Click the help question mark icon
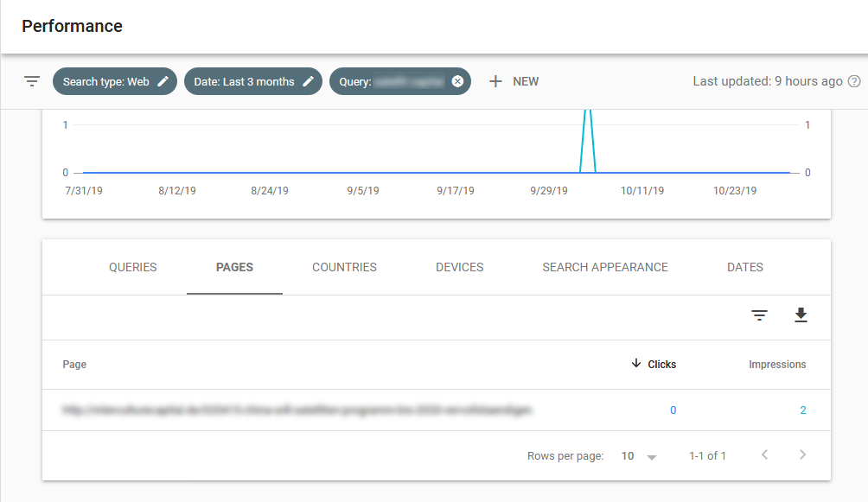 tap(855, 81)
